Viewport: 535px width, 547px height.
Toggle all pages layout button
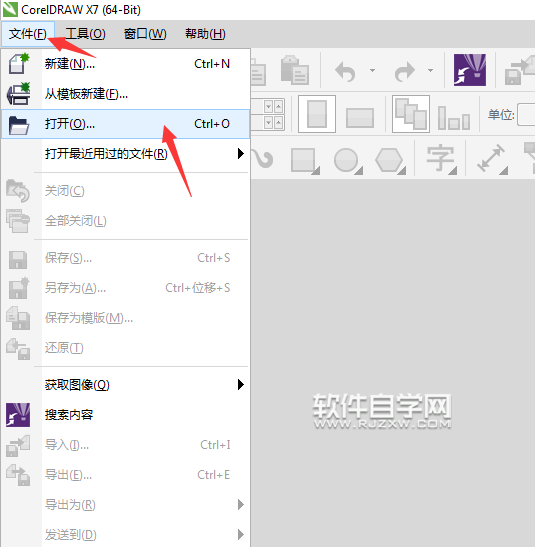(x=411, y=114)
